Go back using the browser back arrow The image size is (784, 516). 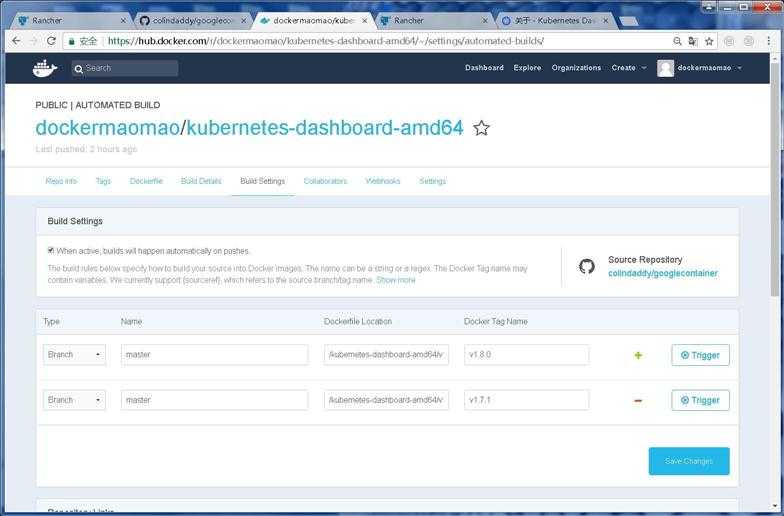pos(16,41)
